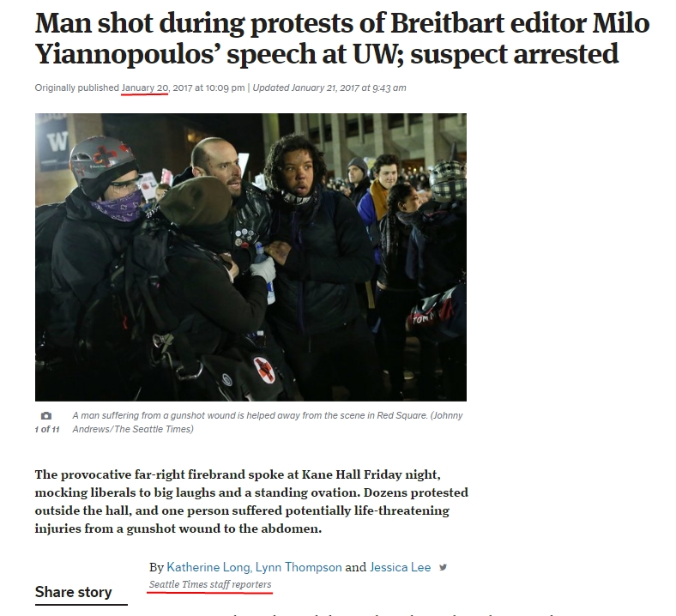Open Katherine Long's author page

[x=208, y=567]
